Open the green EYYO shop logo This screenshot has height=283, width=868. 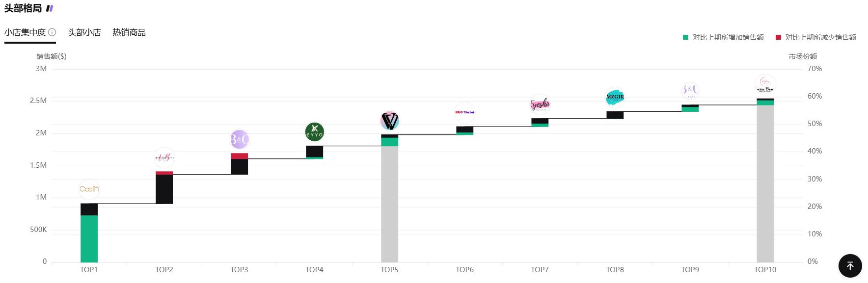[314, 132]
